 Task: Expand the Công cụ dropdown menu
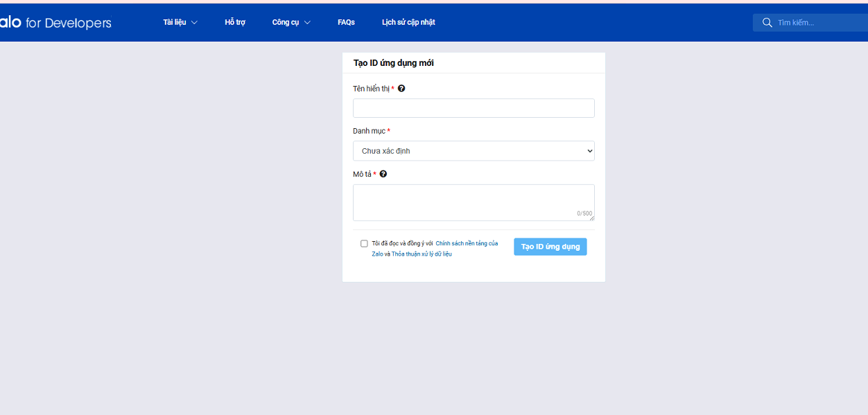coord(291,22)
